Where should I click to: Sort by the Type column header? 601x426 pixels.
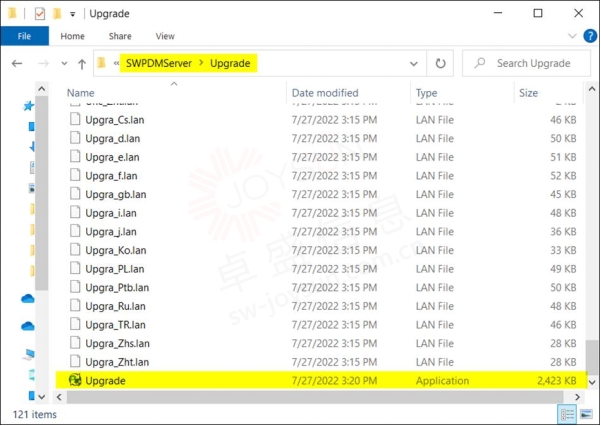click(426, 93)
